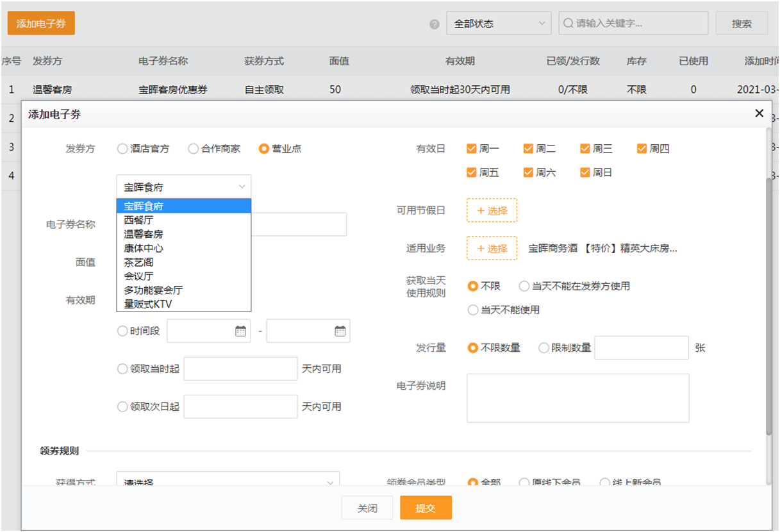
Task: Close the 添加电子券 dialog with X
Action: (x=759, y=113)
